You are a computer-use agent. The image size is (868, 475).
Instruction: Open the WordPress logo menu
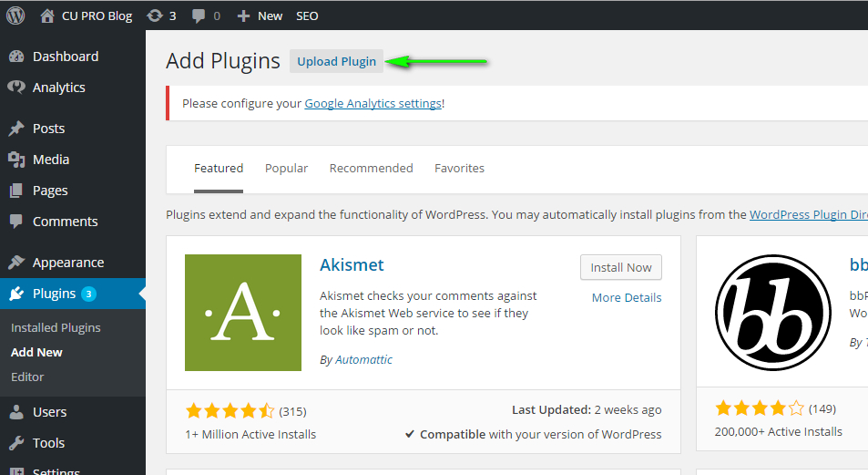pyautogui.click(x=15, y=15)
